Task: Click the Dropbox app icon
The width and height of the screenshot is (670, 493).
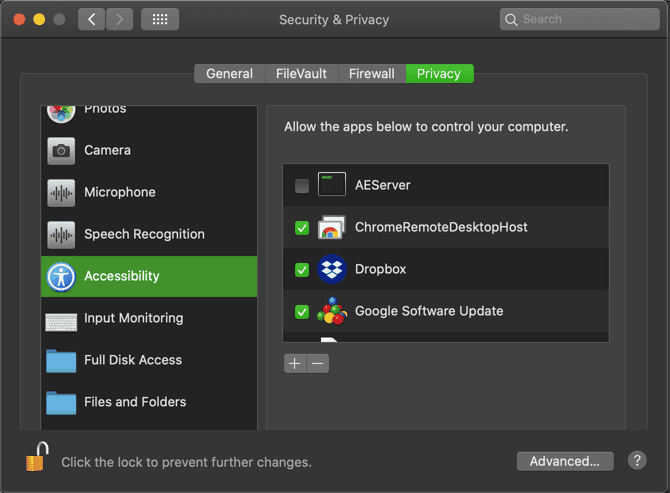Action: pos(332,270)
